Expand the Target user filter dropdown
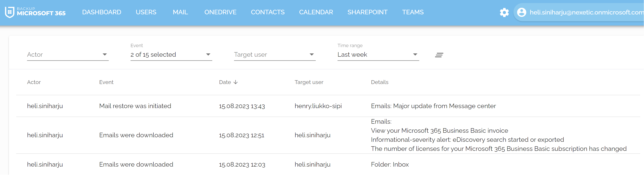This screenshot has width=644, height=176. [275, 55]
